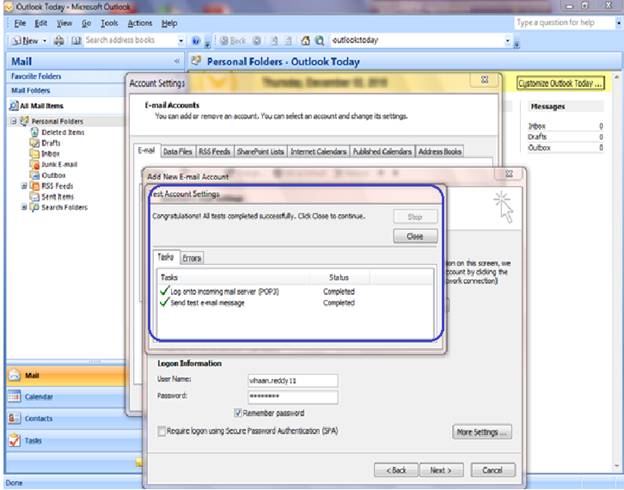Select the Tasks tab in test dialog

coord(166,257)
